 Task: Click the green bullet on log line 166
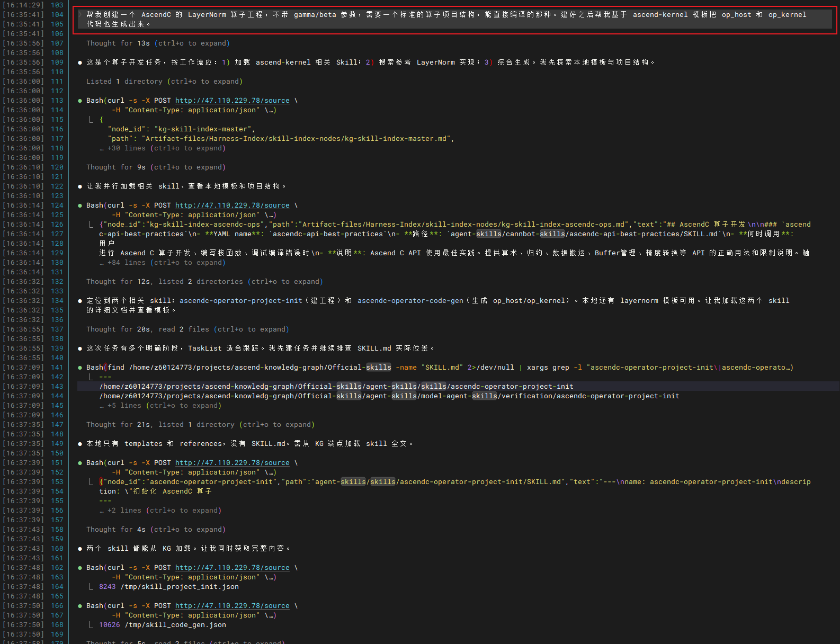(x=80, y=606)
